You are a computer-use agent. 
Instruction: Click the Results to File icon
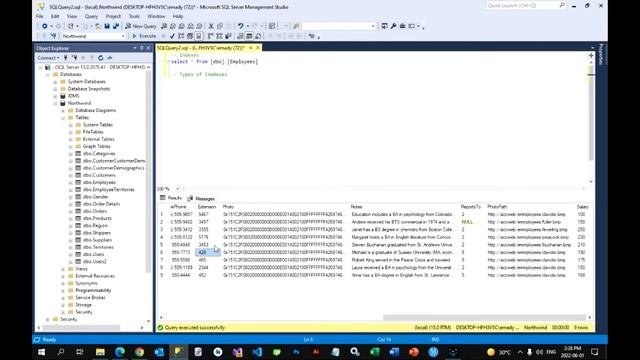258,36
